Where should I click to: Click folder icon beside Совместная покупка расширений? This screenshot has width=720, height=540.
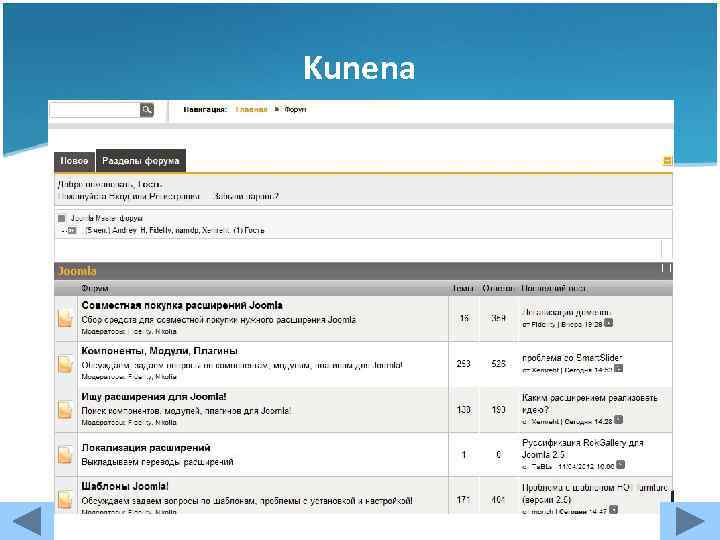tap(65, 319)
